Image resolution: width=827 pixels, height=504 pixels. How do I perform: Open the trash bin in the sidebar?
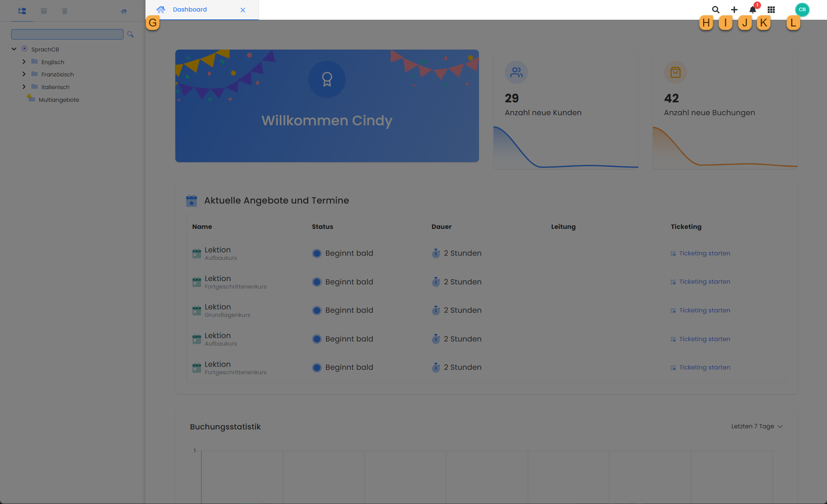point(65,11)
